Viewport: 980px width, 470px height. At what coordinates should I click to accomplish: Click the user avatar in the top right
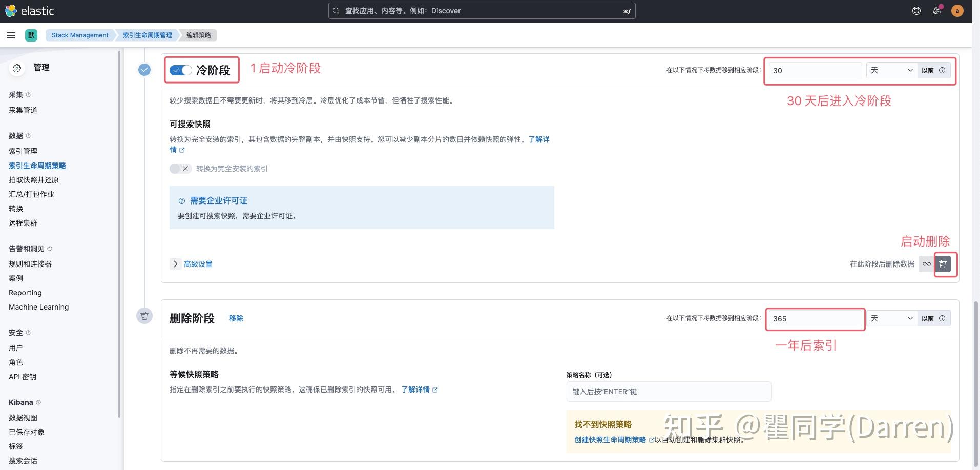click(x=957, y=10)
